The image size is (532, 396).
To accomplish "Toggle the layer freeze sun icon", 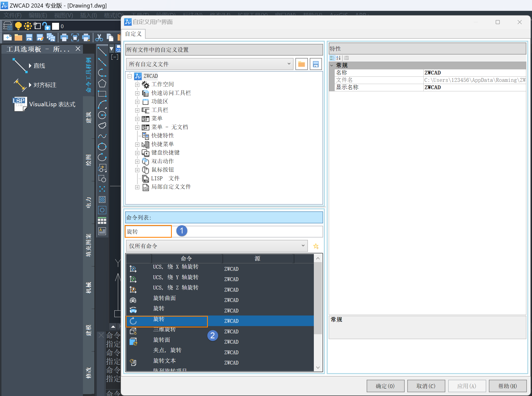I will click(x=28, y=26).
